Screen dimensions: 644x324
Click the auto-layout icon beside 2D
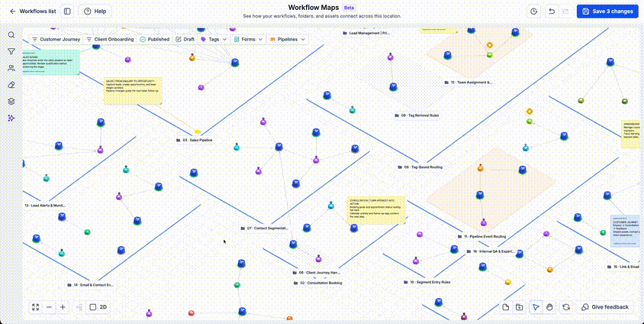click(x=79, y=307)
